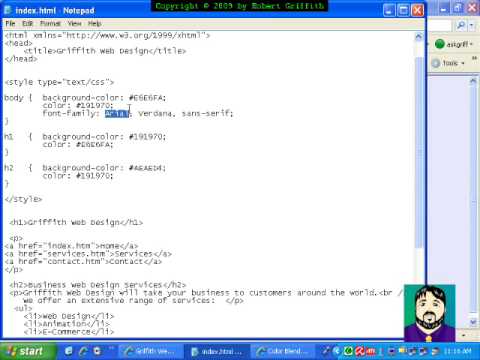Click the services.htm Services anchor line

pyautogui.click(x=88, y=254)
